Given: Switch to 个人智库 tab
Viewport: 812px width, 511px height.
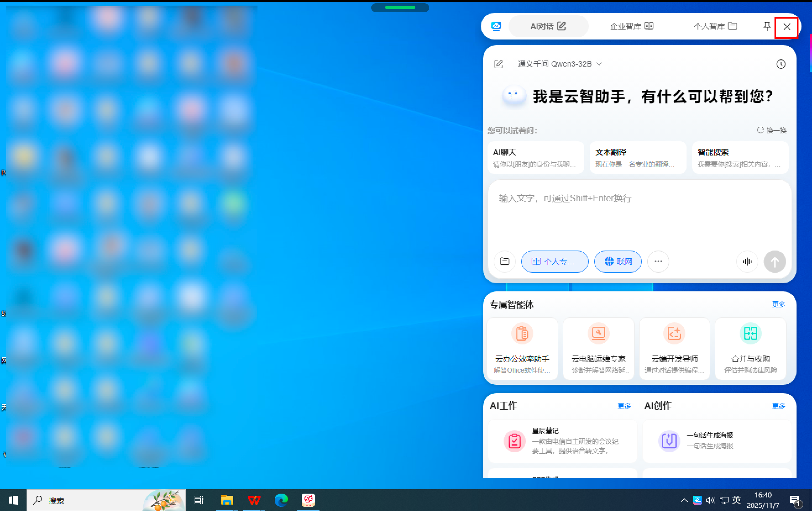Looking at the screenshot, I should 715,26.
